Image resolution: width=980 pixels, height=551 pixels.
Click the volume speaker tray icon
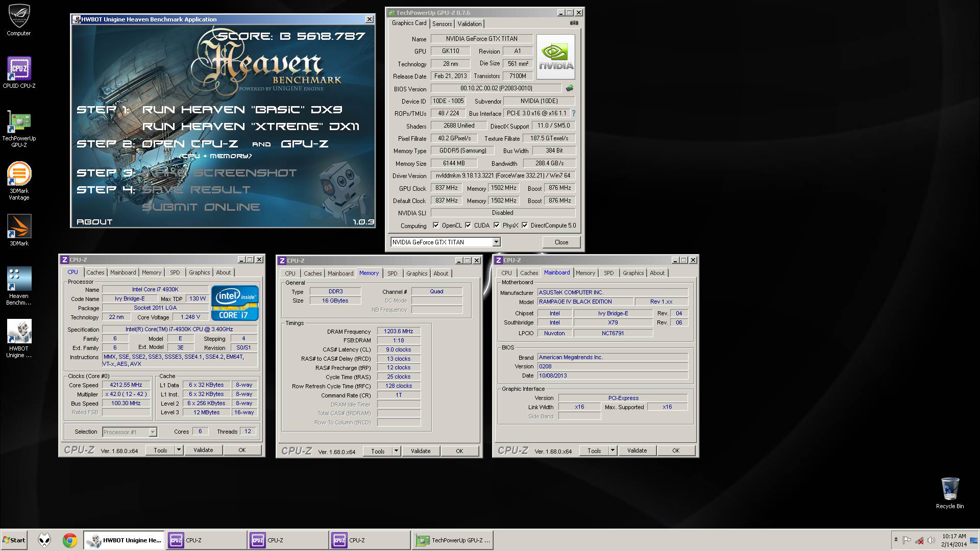(931, 540)
